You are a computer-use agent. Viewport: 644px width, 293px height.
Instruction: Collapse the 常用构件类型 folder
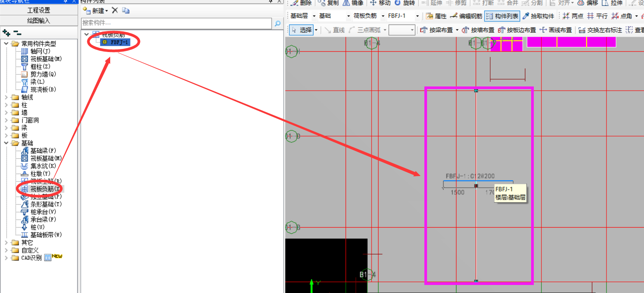pos(6,44)
